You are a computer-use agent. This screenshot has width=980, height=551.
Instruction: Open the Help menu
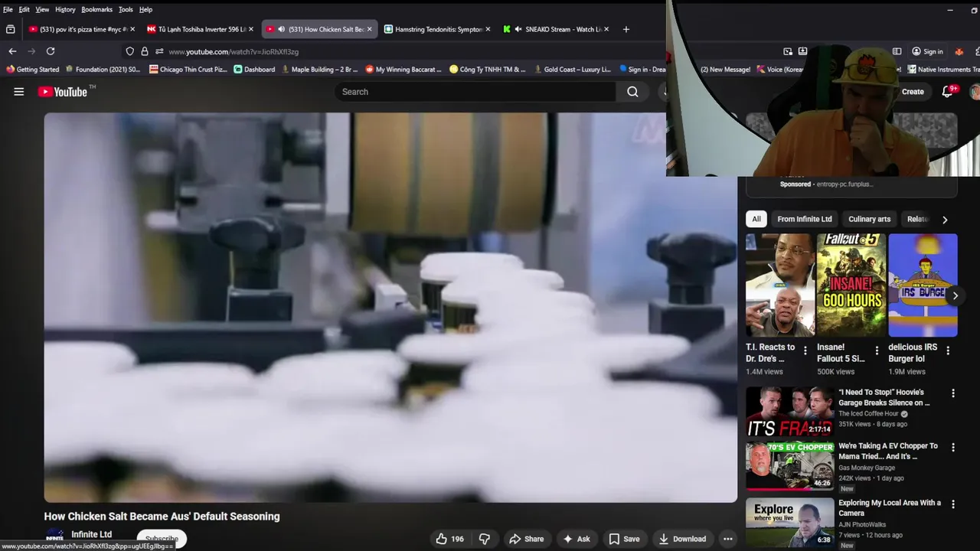145,9
